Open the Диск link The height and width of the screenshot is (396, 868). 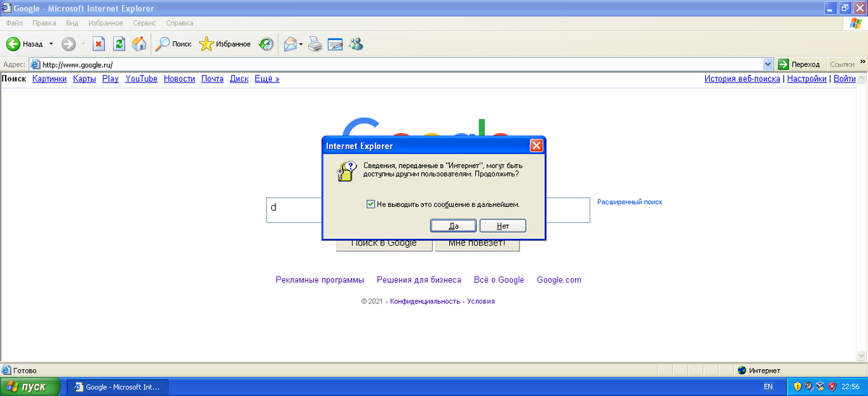point(239,79)
